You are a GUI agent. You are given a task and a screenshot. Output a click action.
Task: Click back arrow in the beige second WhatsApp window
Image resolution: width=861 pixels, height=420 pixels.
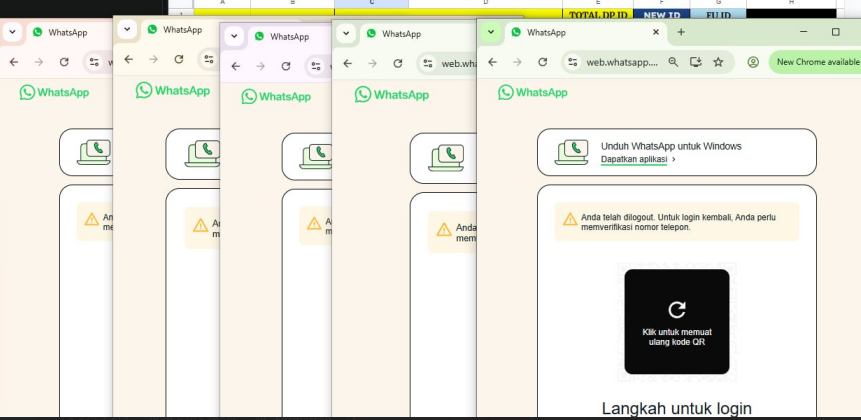tap(128, 59)
